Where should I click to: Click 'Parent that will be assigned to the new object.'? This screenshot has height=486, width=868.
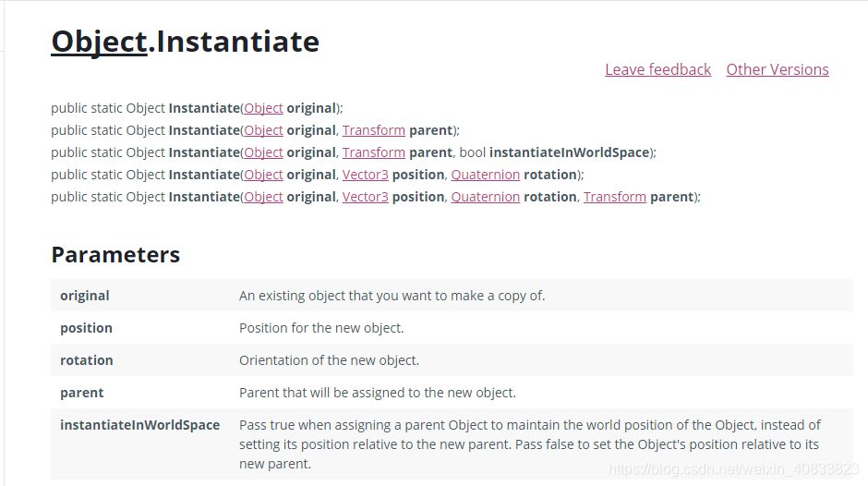point(378,393)
